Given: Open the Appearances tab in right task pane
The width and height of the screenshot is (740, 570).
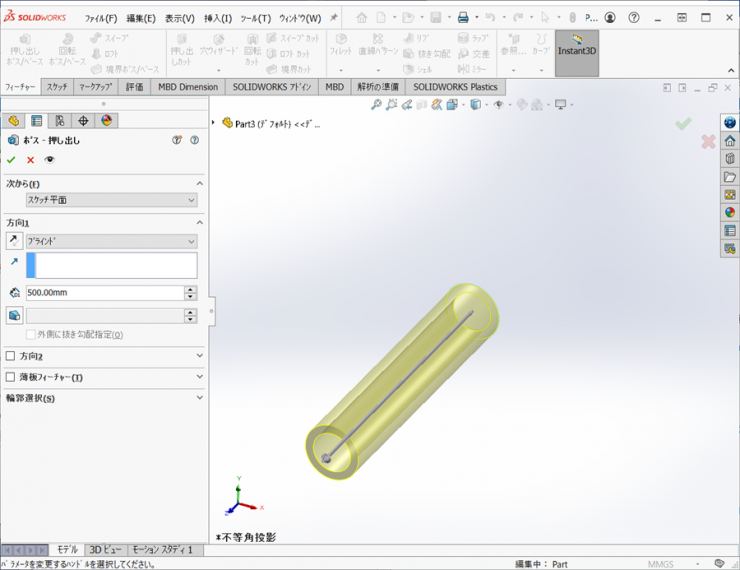Looking at the screenshot, I should 730,212.
